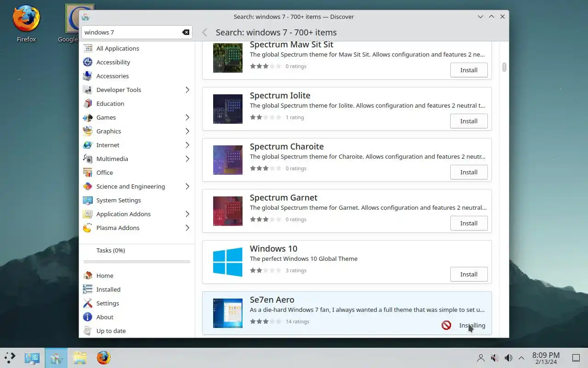This screenshot has width=588, height=368.
Task: Click the 14 ratings text
Action: [297, 322]
